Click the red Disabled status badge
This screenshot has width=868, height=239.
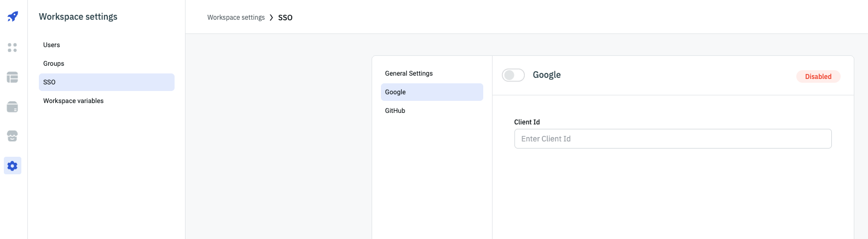point(818,77)
